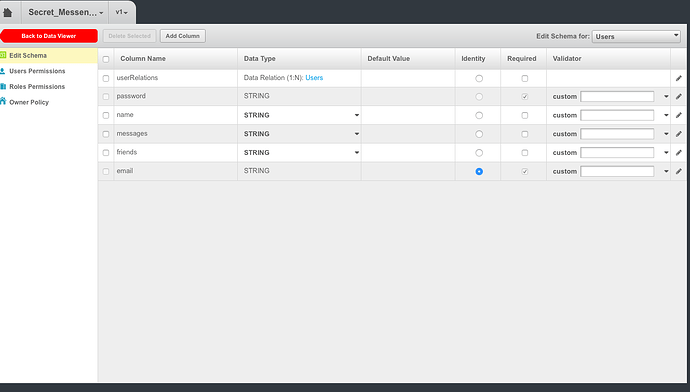The height and width of the screenshot is (392, 690).
Task: Click pencil icon for the messages row
Action: (679, 134)
